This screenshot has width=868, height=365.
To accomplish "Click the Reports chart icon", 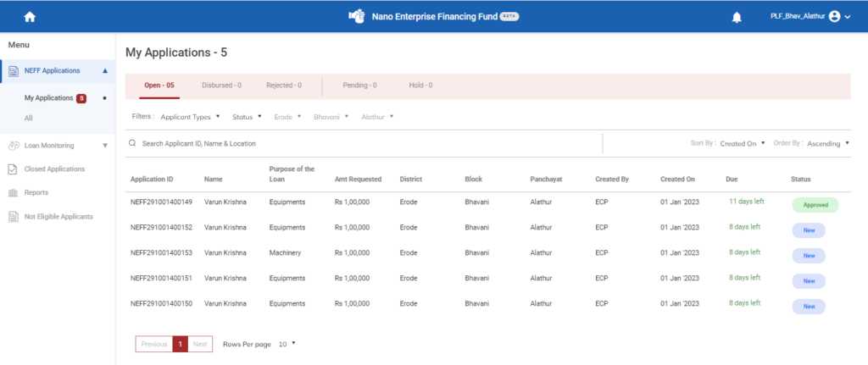I will 14,193.
